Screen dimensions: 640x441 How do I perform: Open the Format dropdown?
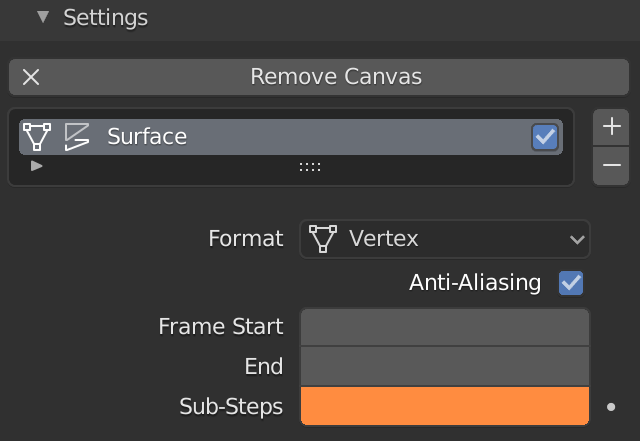click(x=444, y=239)
